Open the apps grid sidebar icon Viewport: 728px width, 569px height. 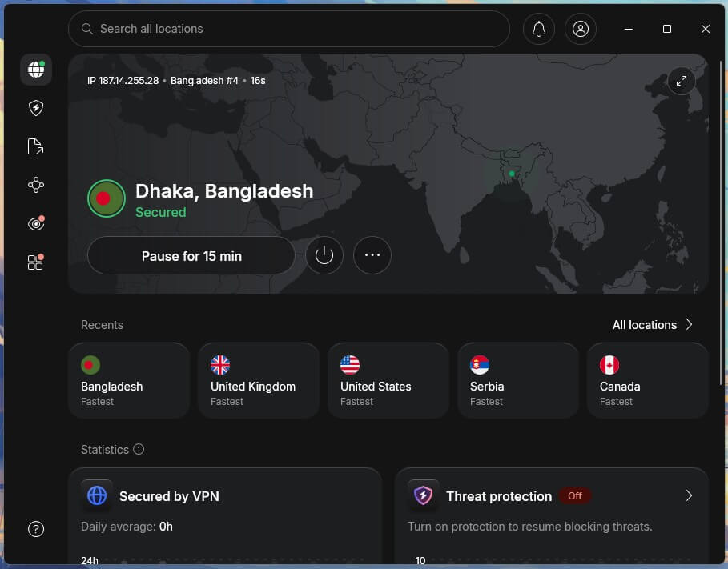(36, 262)
